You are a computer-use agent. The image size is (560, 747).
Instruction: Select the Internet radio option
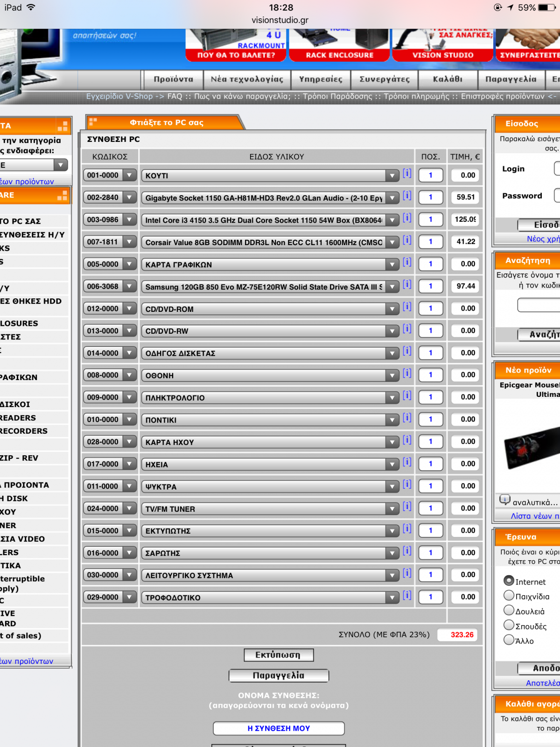509,580
